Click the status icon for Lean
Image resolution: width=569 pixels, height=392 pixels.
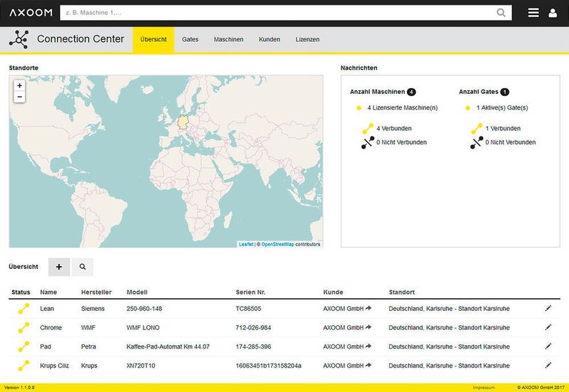coord(23,309)
